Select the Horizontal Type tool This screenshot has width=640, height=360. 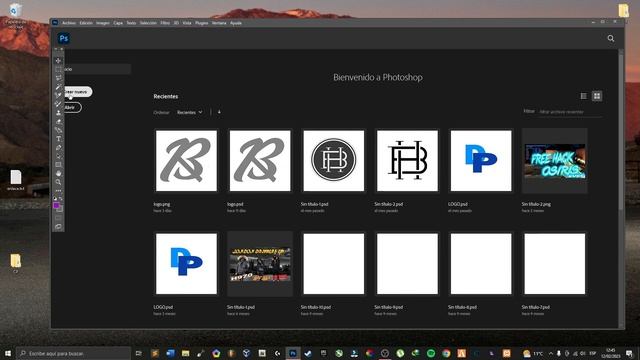[58, 139]
